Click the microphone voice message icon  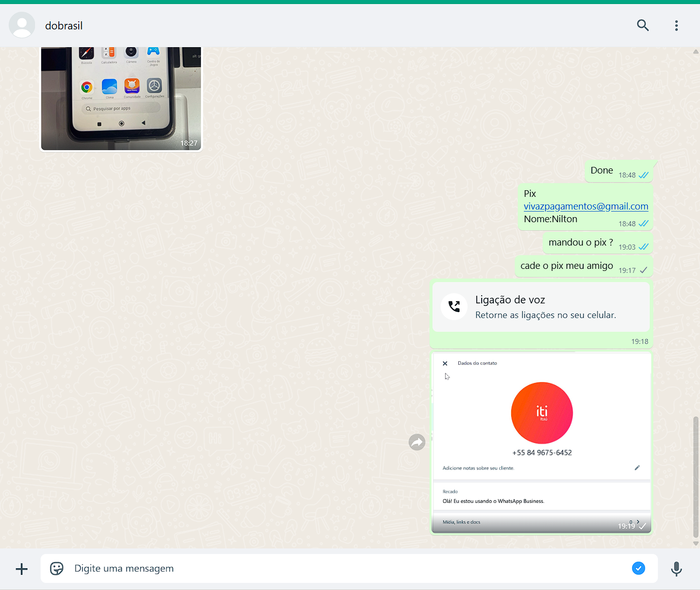(x=676, y=569)
